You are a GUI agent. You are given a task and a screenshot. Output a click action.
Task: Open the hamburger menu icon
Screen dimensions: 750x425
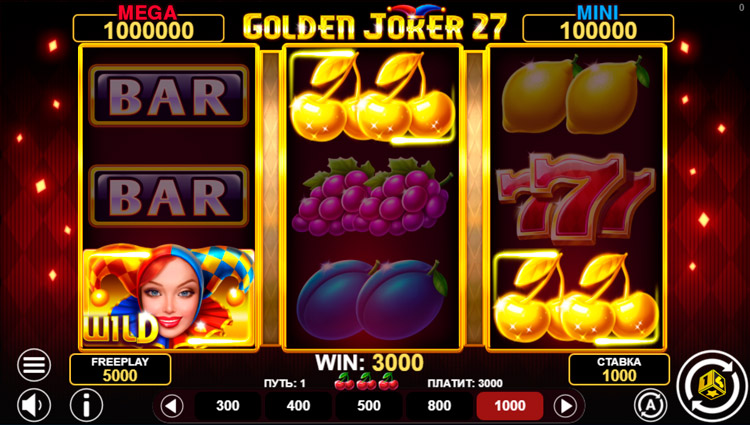pos(34,366)
